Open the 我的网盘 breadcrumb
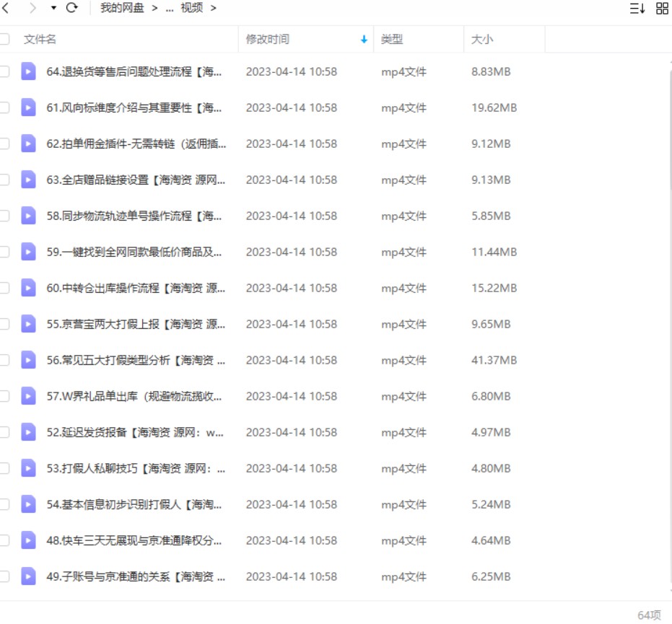Viewport: 672px width, 624px height. 122,8
